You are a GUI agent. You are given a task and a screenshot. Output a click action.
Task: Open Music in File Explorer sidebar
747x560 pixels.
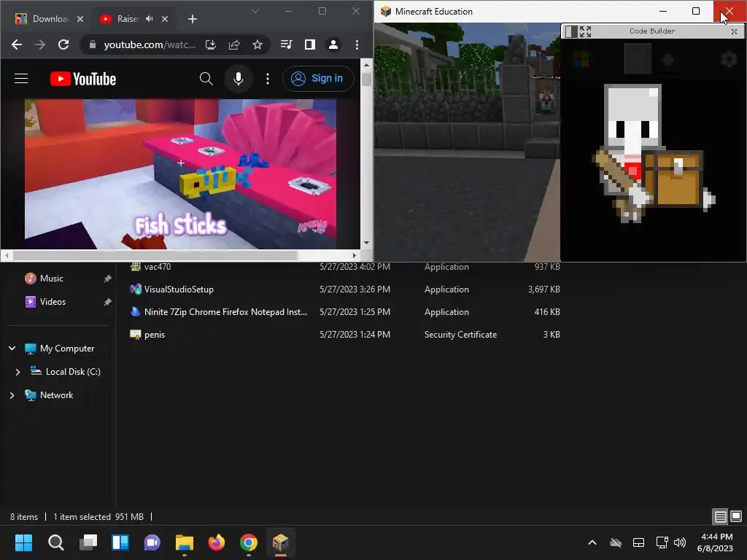pos(52,279)
